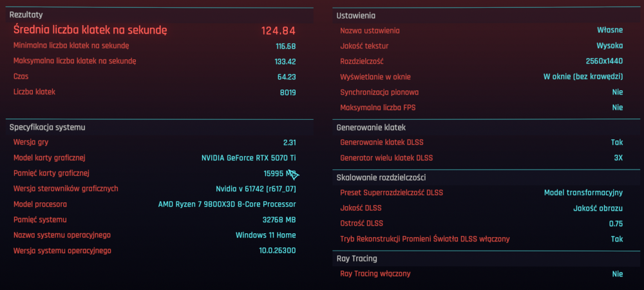Click the 'Ray Tracing' section header
The height and width of the screenshot is (290, 644).
357,259
